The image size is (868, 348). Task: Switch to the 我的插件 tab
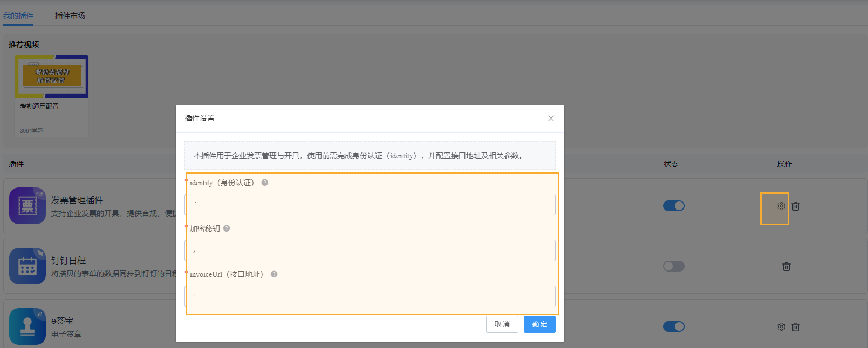tap(18, 16)
